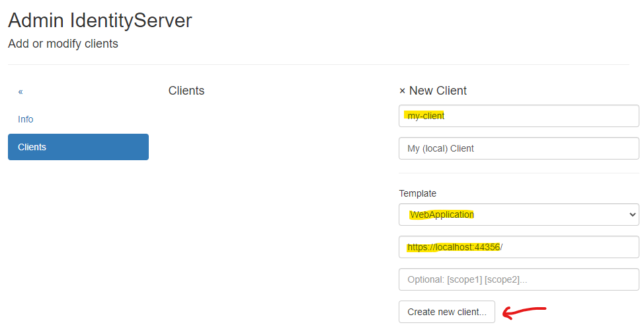The width and height of the screenshot is (644, 331).
Task: Click the Add or modify clients subtitle
Action: [x=63, y=44]
